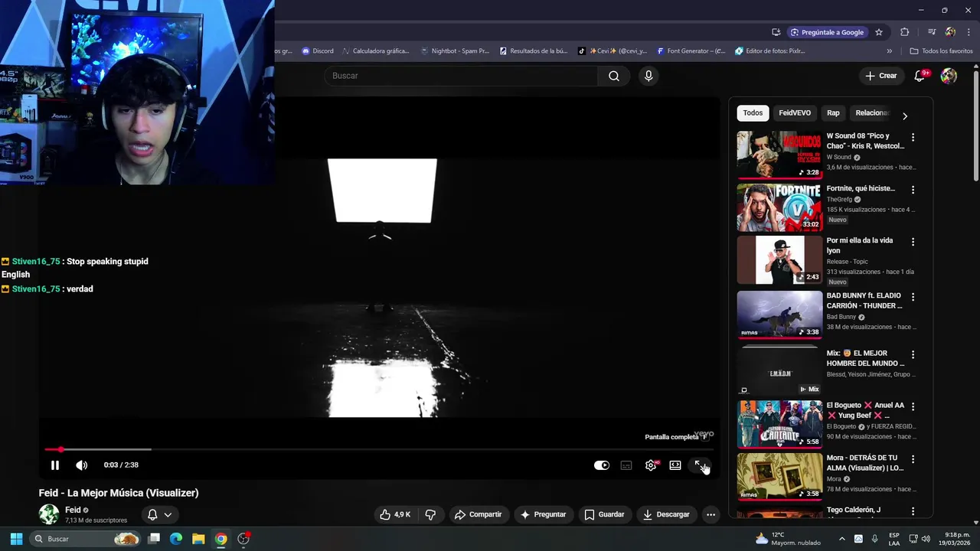Open Windows Start menu
The width and height of the screenshot is (980, 551).
tap(16, 539)
